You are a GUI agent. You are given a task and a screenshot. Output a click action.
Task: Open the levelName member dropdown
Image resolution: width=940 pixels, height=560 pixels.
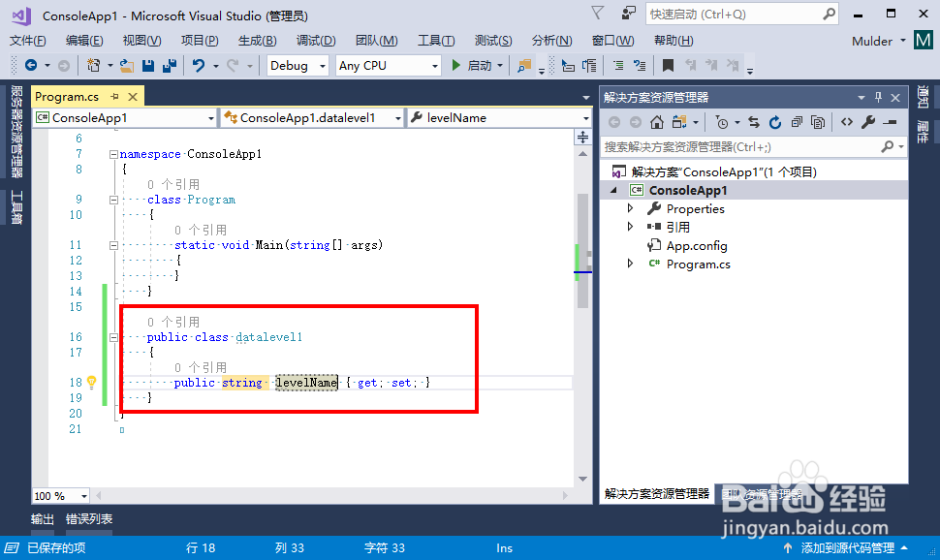tap(585, 118)
